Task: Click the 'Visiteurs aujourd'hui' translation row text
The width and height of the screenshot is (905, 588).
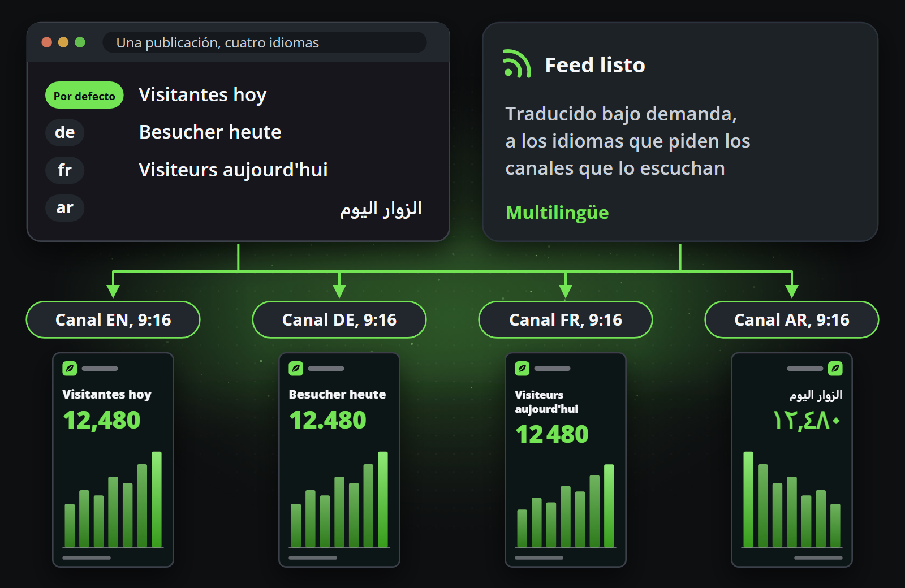Action: 233,170
